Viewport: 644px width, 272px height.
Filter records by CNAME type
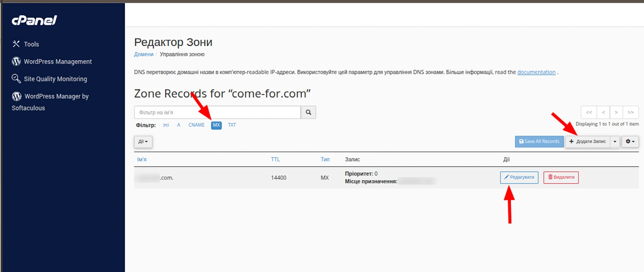pyautogui.click(x=196, y=125)
